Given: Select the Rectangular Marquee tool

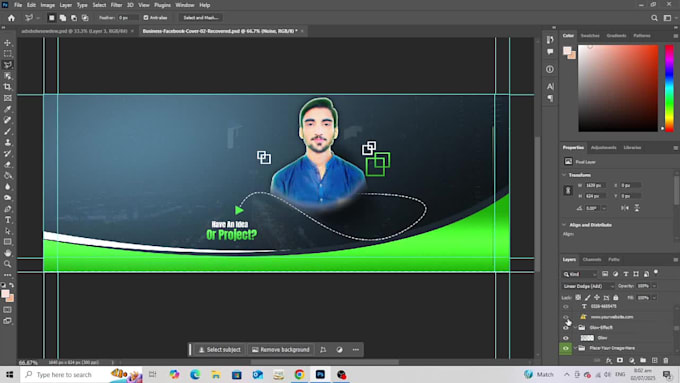Looking at the screenshot, I should [x=8, y=53].
